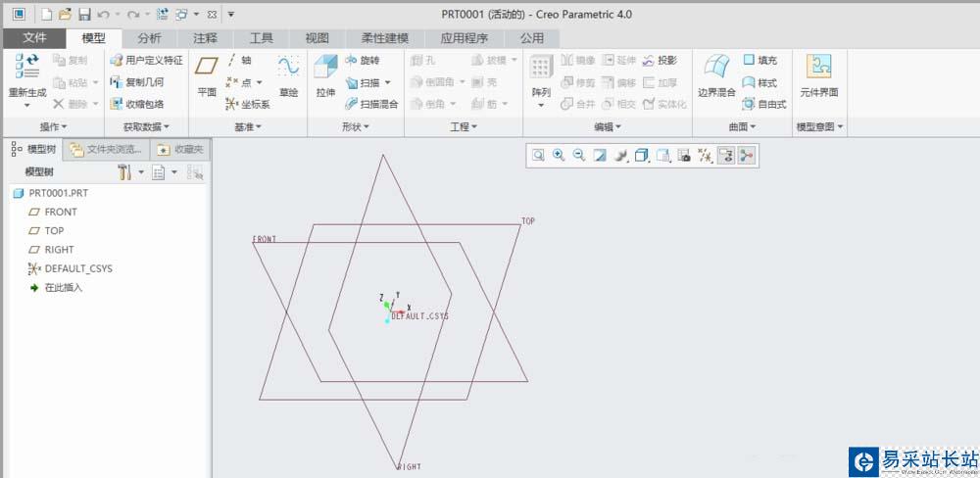This screenshot has width=980, height=478.
Task: Redo the last action
Action: [x=132, y=14]
